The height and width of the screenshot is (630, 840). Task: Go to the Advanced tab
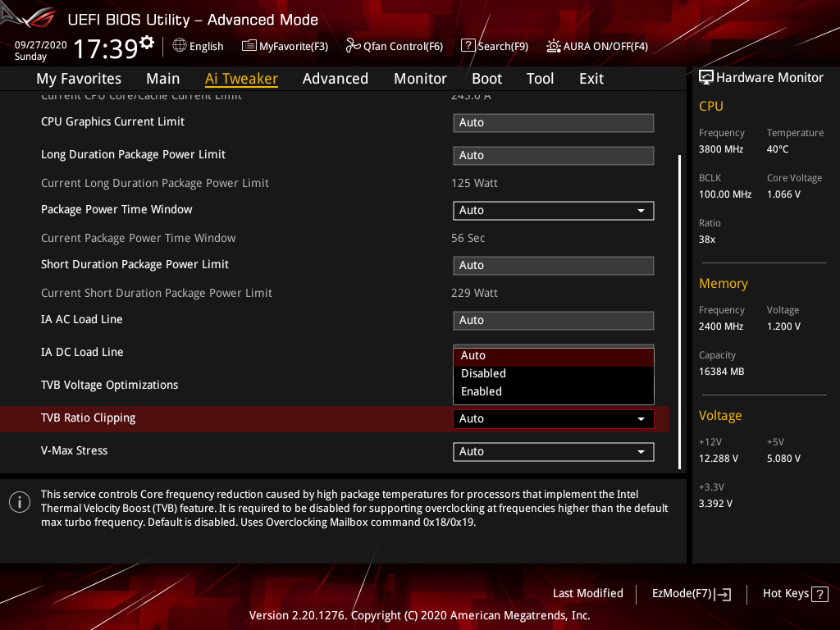point(336,79)
